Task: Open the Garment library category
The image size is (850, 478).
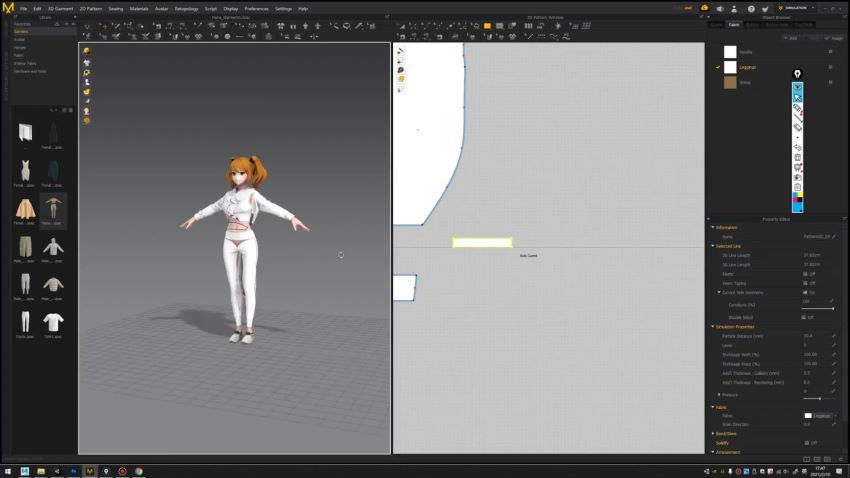Action: coord(21,31)
